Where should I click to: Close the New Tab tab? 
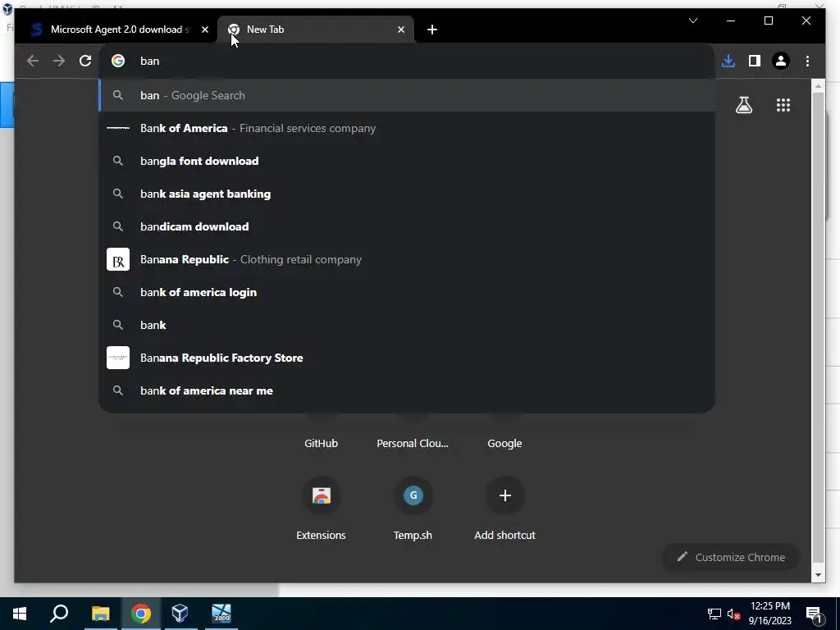tap(400, 30)
